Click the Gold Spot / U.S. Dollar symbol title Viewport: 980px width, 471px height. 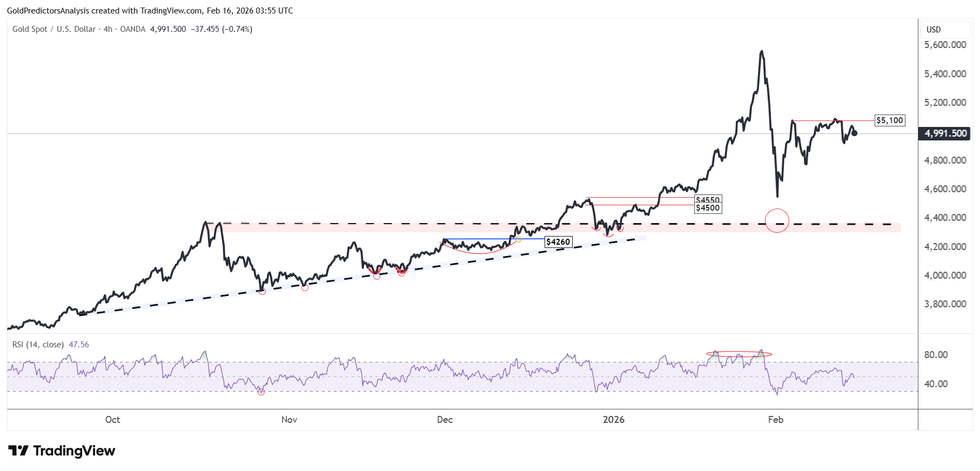(54, 29)
